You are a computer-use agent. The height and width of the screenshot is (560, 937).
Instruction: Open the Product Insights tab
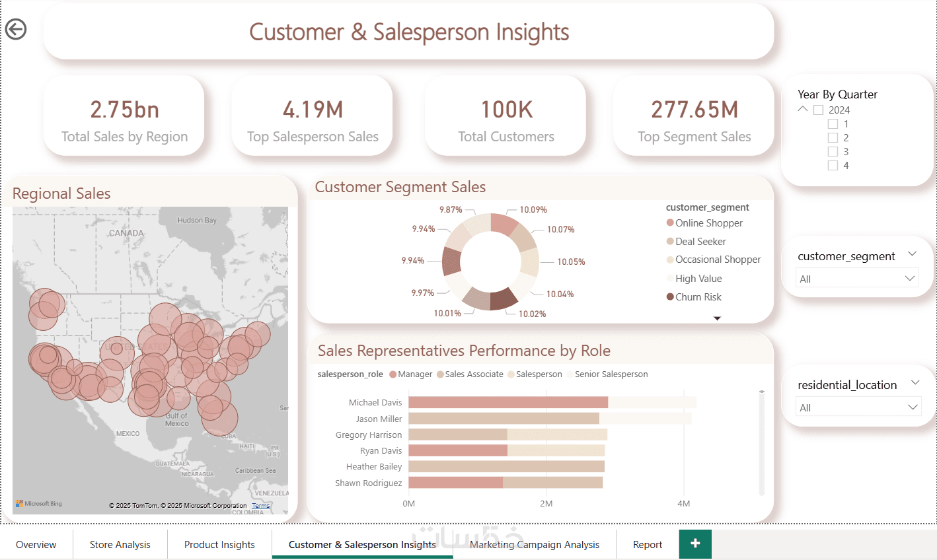click(219, 545)
